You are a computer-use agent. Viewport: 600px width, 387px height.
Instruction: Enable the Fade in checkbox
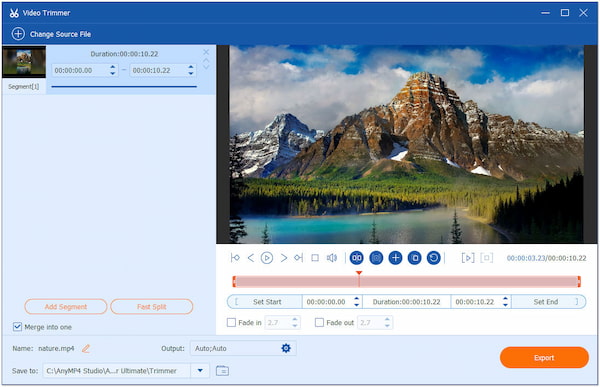coord(231,323)
